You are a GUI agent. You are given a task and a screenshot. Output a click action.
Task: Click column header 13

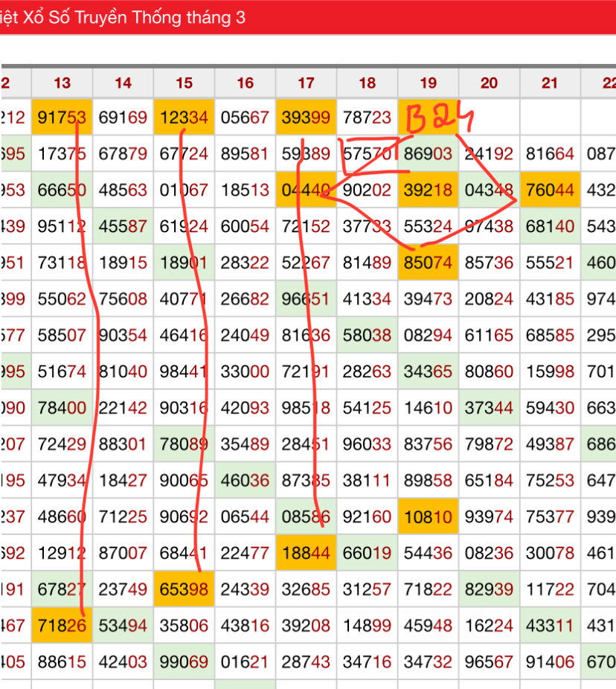coord(62,83)
